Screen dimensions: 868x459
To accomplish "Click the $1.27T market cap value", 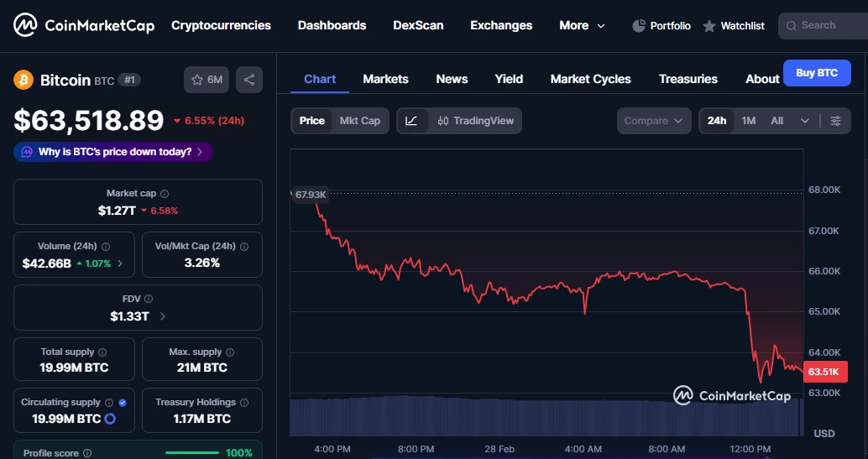I will 117,211.
